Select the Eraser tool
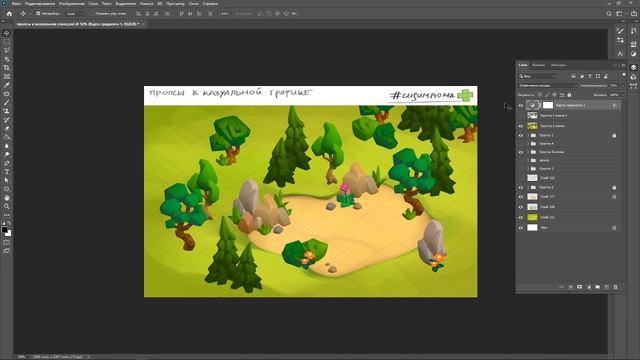640x360 pixels. coord(7,129)
